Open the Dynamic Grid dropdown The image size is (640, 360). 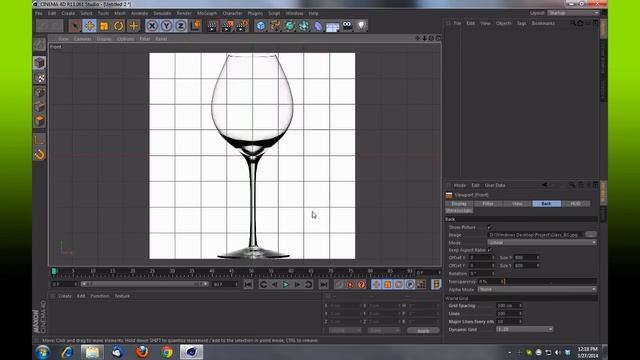[x=525, y=329]
